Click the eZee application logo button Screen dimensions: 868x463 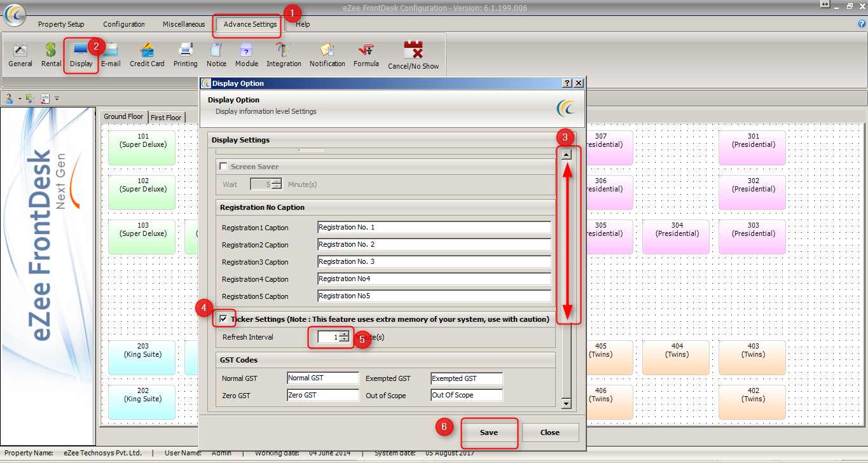(x=15, y=15)
